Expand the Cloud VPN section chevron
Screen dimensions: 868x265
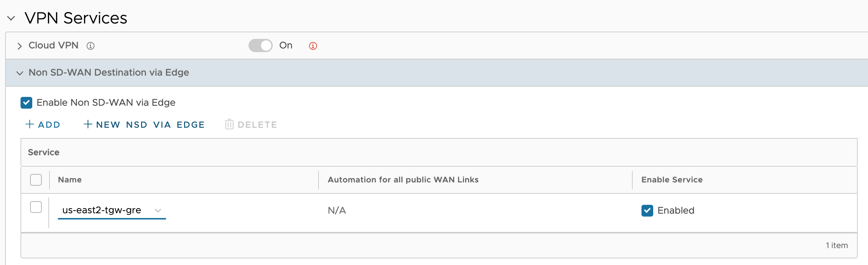(20, 46)
